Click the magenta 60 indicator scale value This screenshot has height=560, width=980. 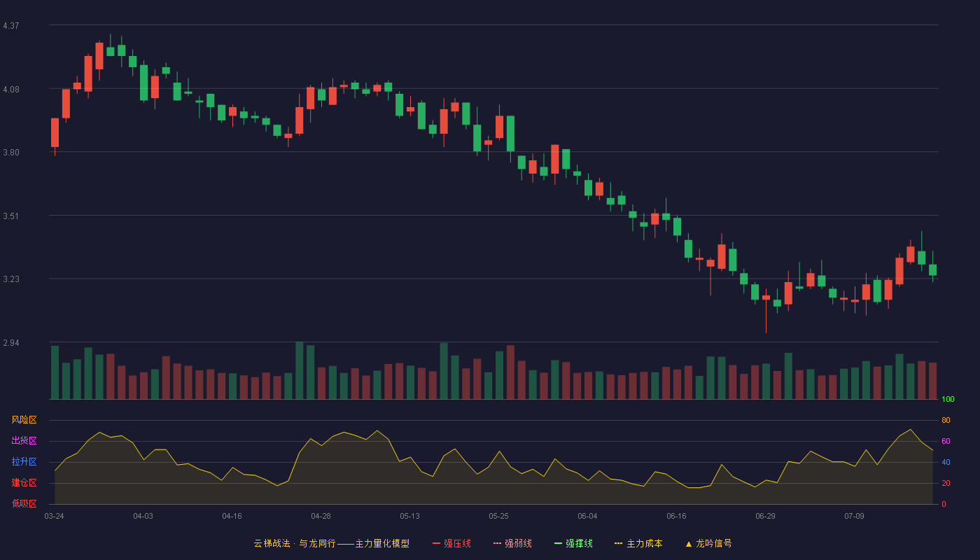[946, 442]
